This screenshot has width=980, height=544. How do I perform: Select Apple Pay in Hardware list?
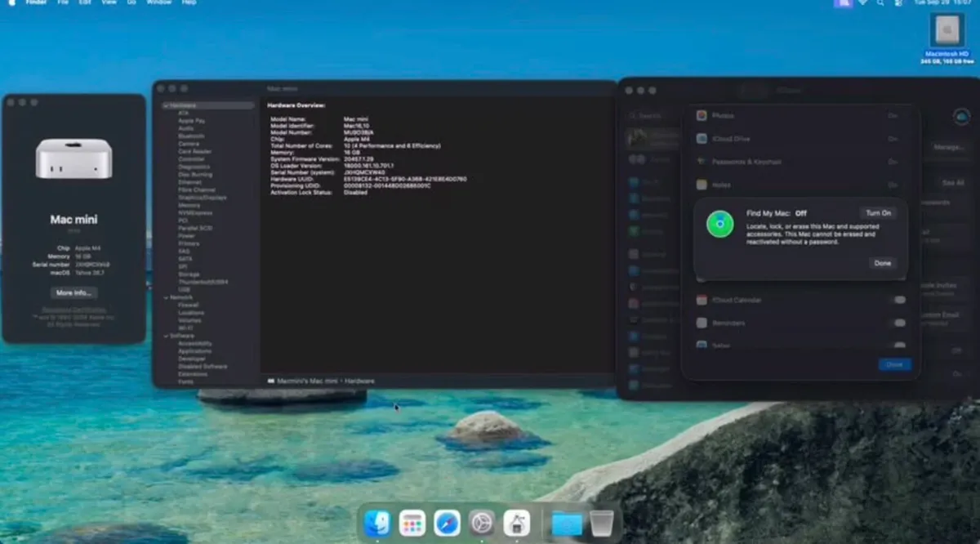(x=191, y=121)
